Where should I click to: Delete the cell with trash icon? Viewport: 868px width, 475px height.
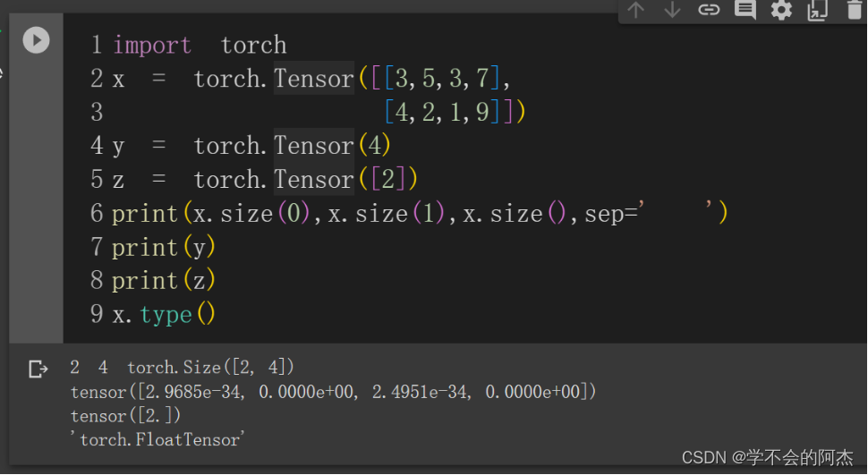pyautogui.click(x=855, y=10)
